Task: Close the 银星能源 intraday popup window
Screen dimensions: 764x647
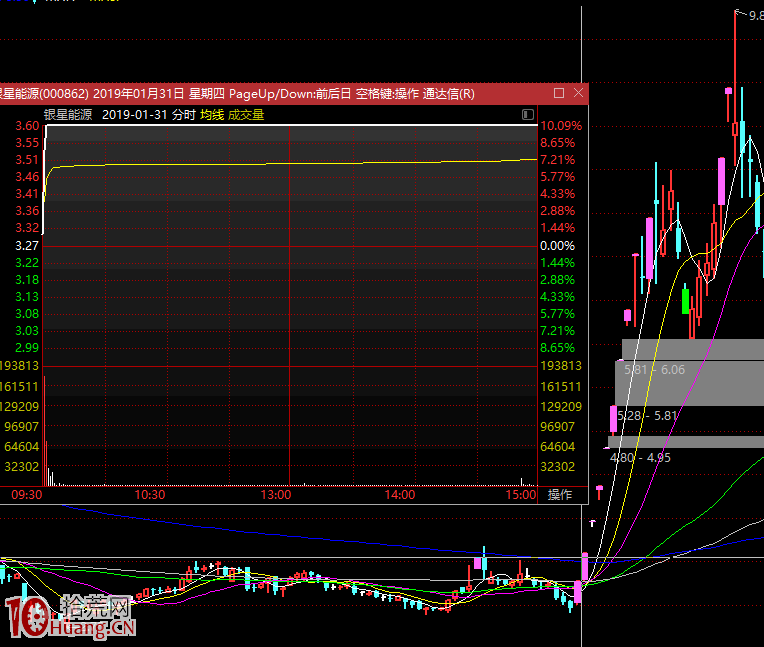Action: (x=578, y=93)
